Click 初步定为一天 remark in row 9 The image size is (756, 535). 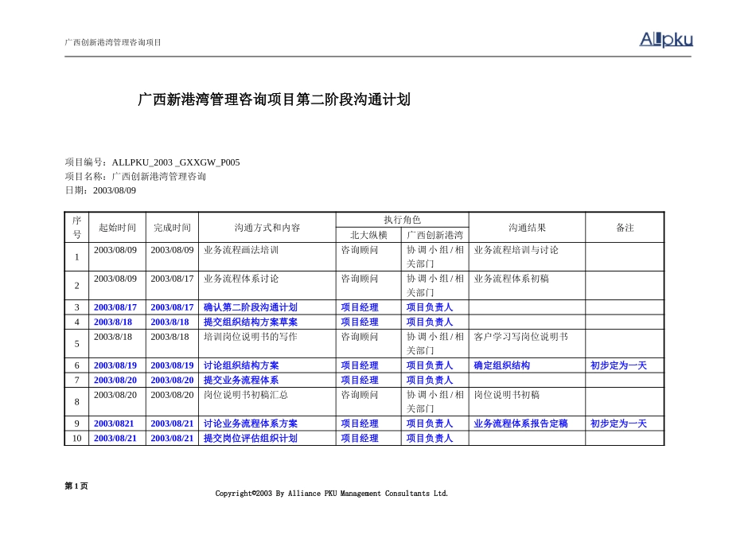tap(618, 424)
